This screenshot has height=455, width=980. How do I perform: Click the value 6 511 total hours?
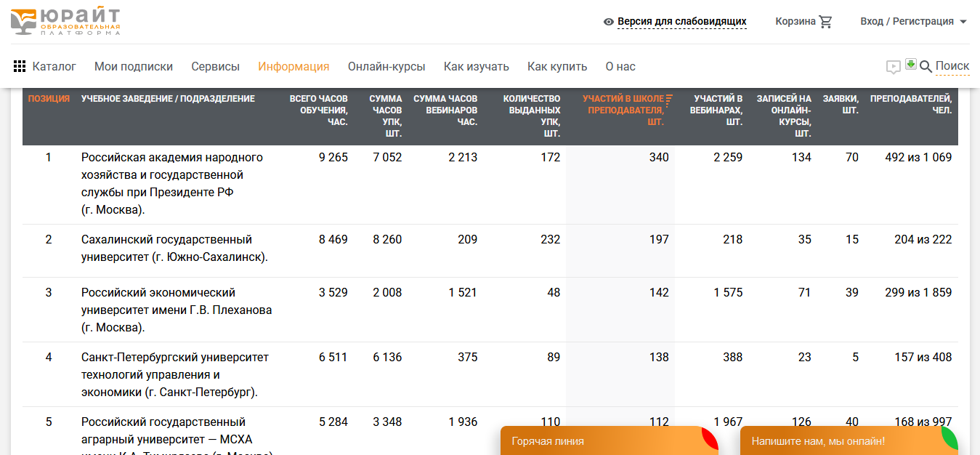333,358
